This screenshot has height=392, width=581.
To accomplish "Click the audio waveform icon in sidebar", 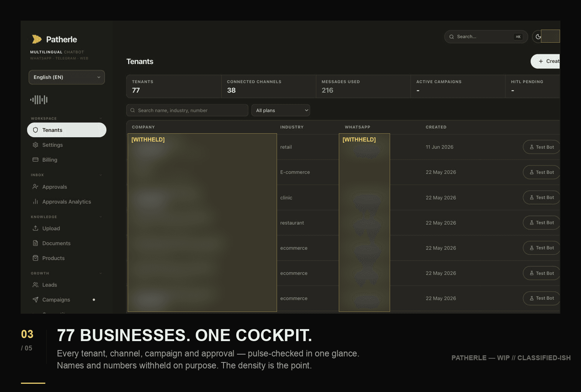I will click(x=39, y=100).
